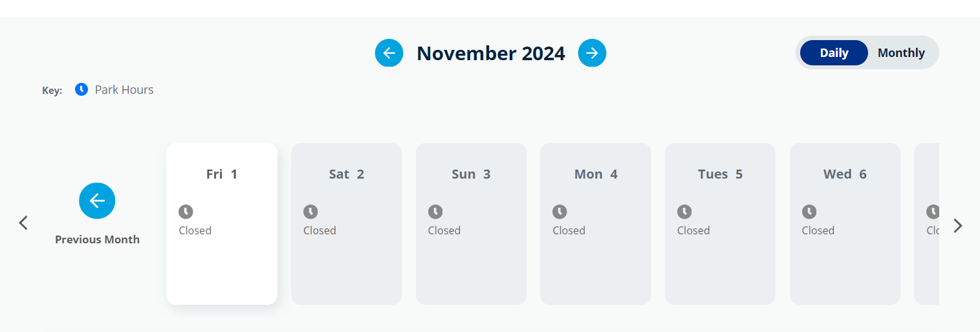Image resolution: width=980 pixels, height=332 pixels.
Task: Click the clock icon on Fri 1 card
Action: coord(186,212)
